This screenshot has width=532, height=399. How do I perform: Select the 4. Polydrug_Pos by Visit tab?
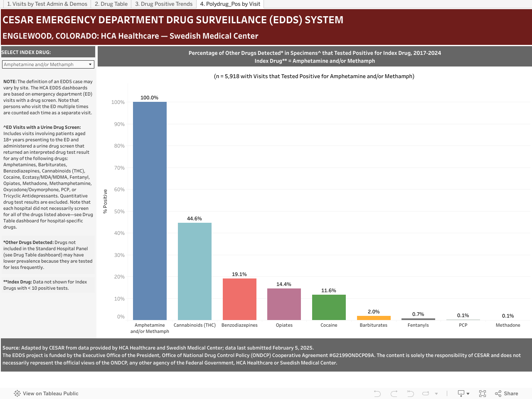230,4
